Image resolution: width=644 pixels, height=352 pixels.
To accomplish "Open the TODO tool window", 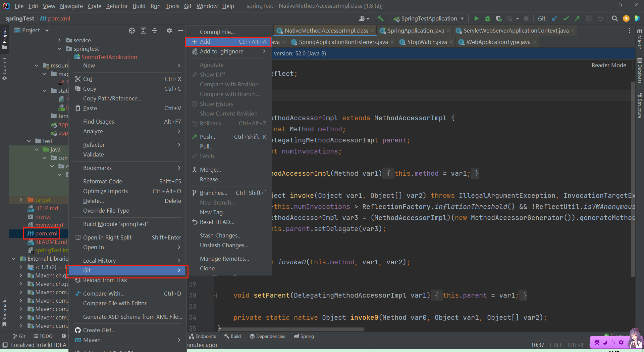I will [43, 336].
